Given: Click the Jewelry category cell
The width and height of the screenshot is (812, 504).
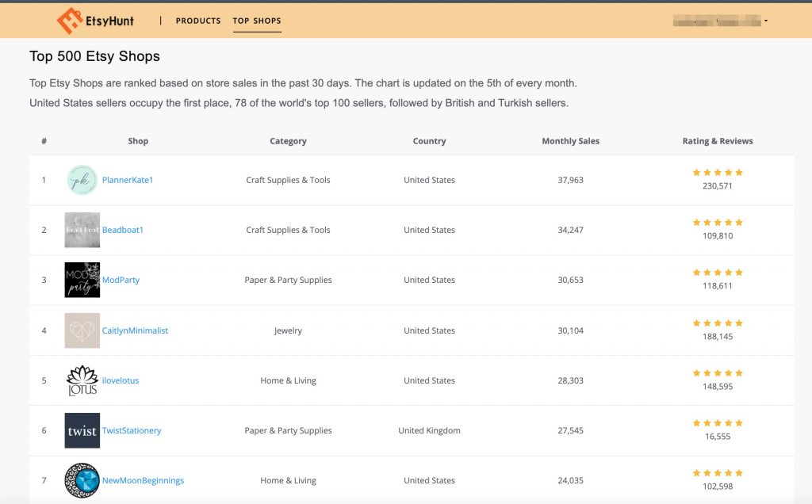Looking at the screenshot, I should 288,330.
